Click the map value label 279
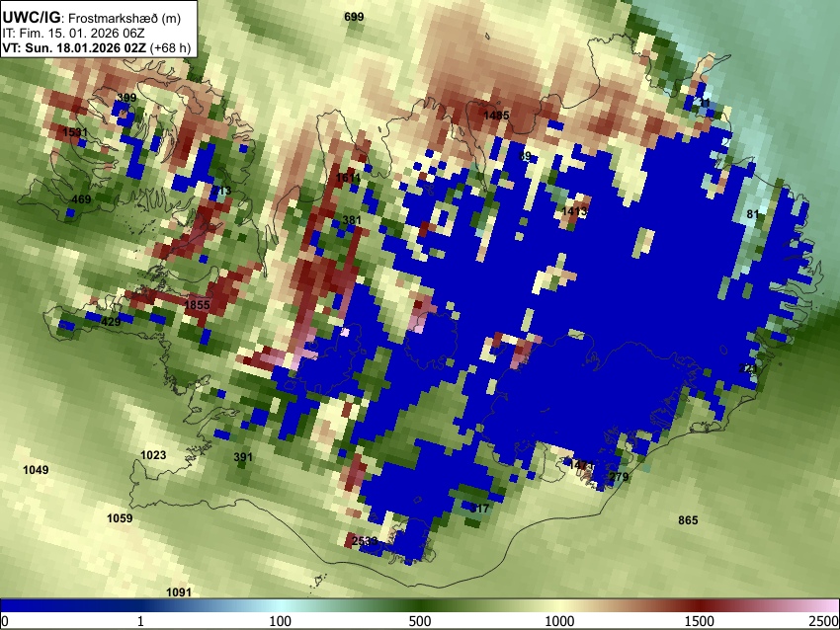This screenshot has height=630, width=840. coord(619,477)
